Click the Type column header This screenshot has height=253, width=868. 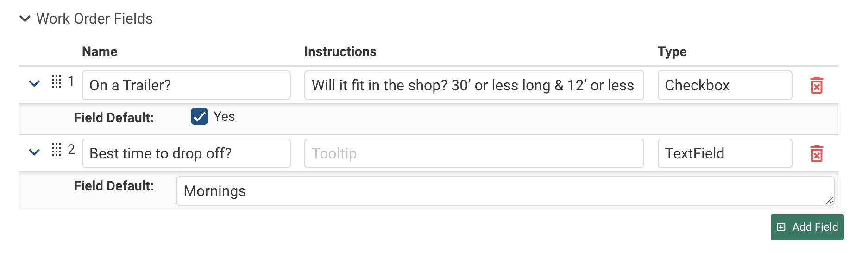[x=672, y=51]
